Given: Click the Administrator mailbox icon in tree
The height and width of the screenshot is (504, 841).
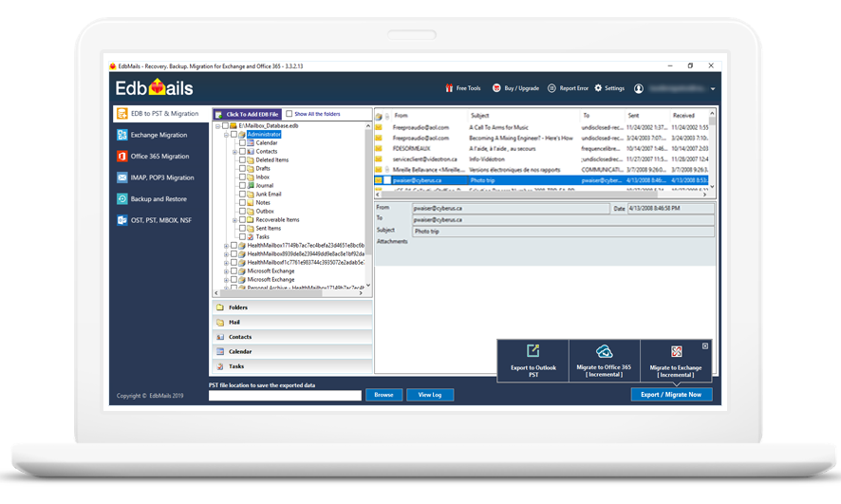Looking at the screenshot, I should pos(242,135).
